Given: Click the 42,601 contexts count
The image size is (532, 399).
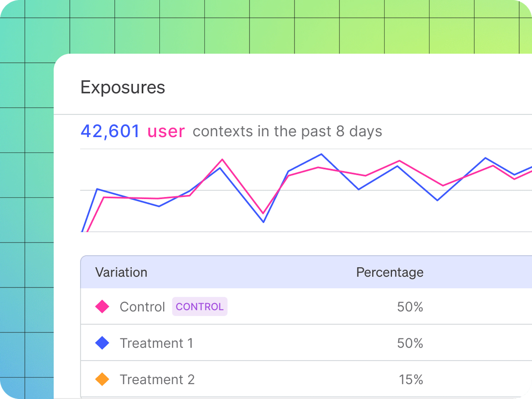Looking at the screenshot, I should pyautogui.click(x=110, y=131).
